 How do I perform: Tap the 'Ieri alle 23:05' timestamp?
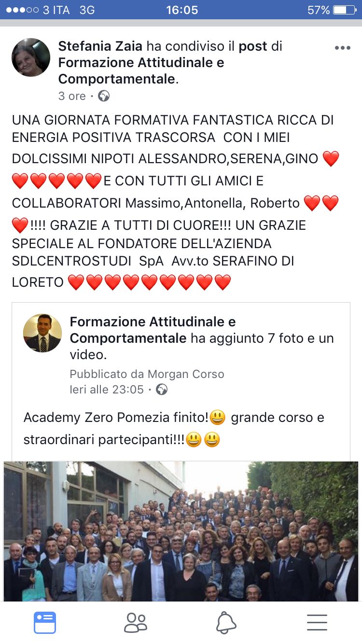pos(107,389)
